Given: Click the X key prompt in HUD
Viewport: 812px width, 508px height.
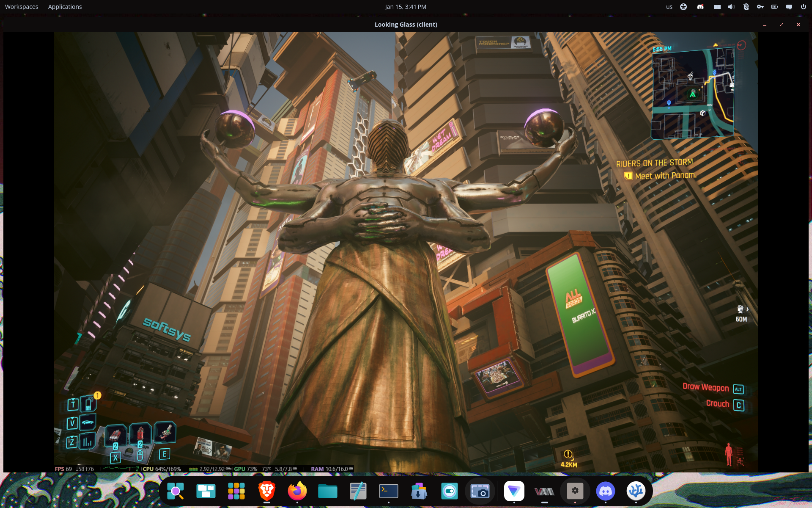Looking at the screenshot, I should (x=115, y=458).
